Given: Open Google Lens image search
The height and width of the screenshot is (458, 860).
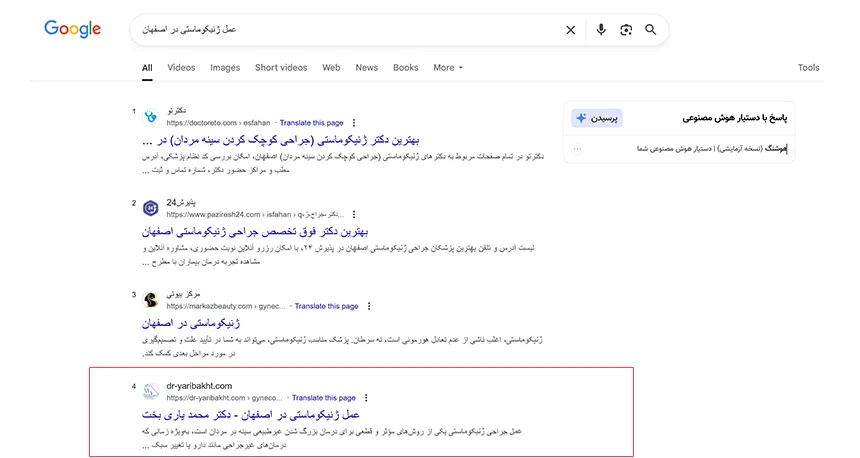Looking at the screenshot, I should 626,30.
